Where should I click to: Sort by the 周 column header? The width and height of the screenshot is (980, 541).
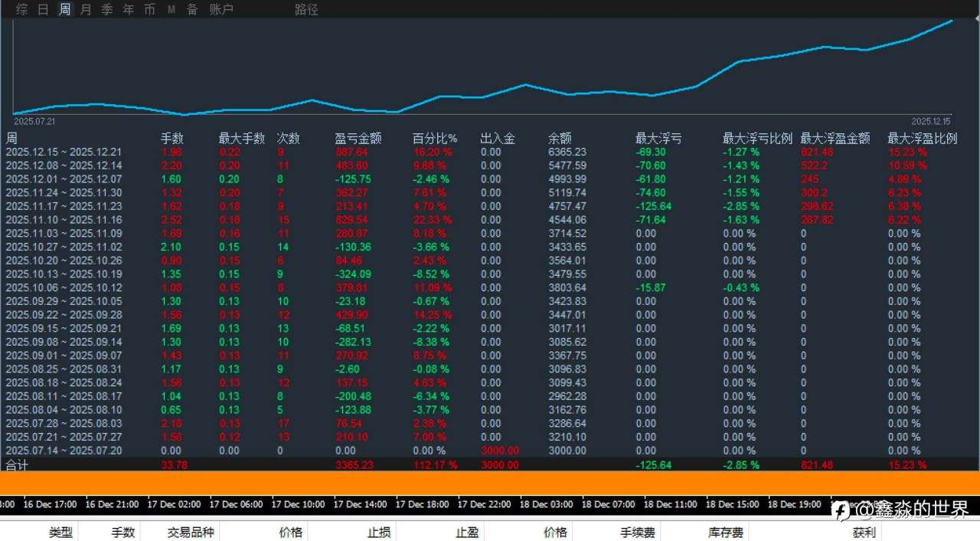click(11, 139)
